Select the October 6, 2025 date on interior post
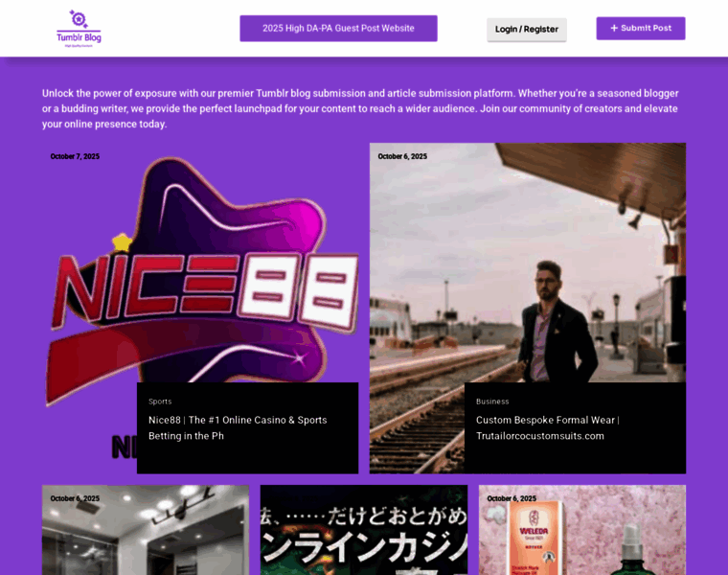728x575 pixels. 75,498
